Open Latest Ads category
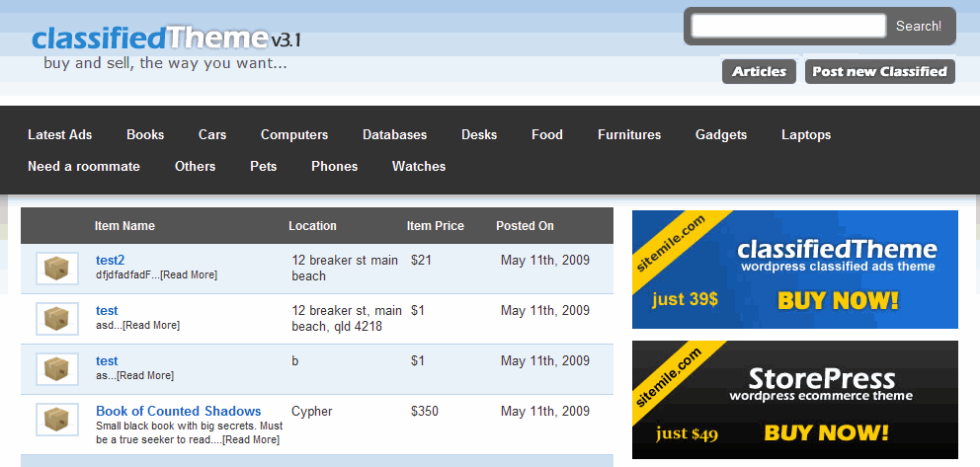 [60, 135]
